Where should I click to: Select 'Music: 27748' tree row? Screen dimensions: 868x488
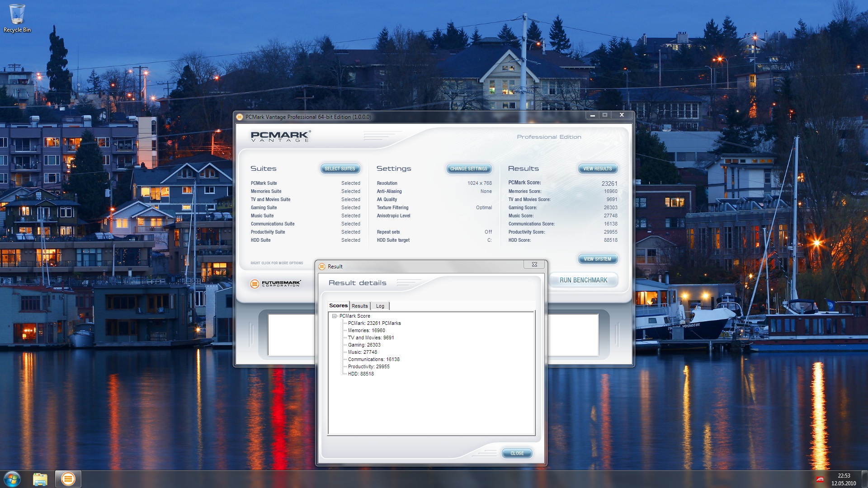coord(362,352)
